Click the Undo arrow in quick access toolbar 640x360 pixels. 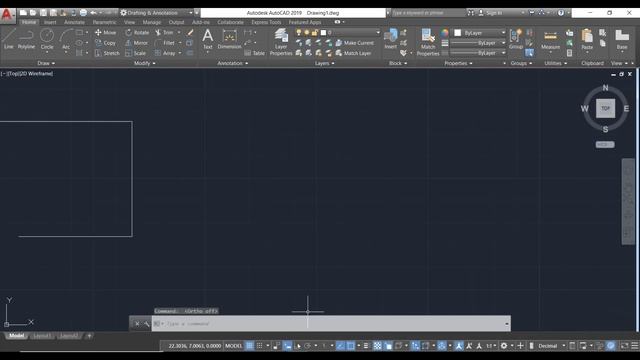pos(93,13)
